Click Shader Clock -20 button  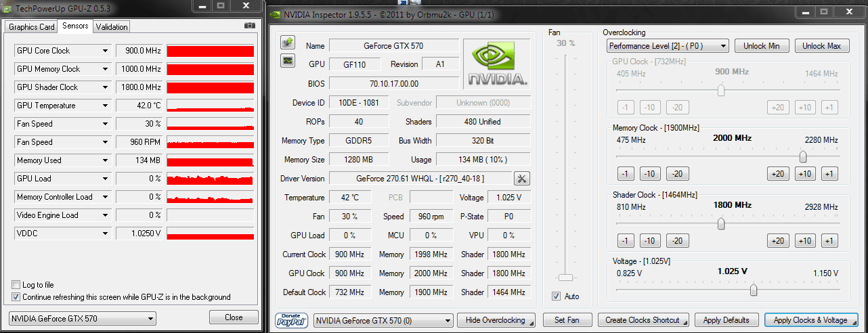(676, 241)
